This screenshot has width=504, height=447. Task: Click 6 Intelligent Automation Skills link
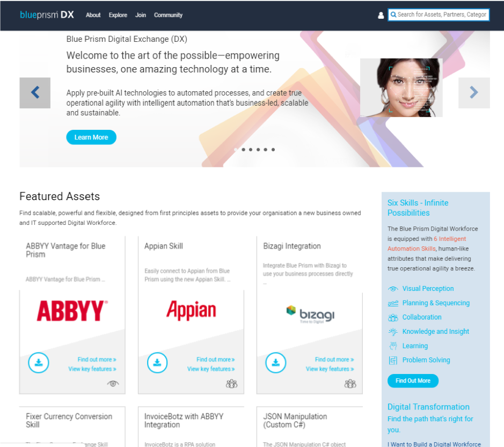427,244
